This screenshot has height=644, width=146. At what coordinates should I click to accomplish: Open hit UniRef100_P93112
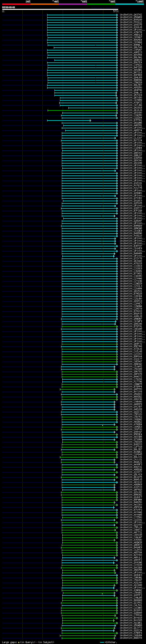131,22
